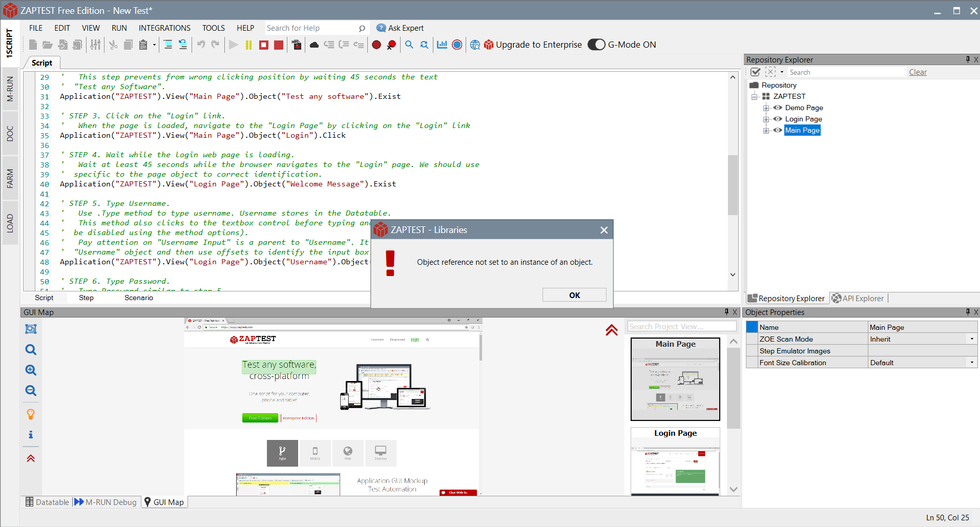The height and width of the screenshot is (527, 980).
Task: Click the blue info icon in GUI Map
Action: click(31, 435)
